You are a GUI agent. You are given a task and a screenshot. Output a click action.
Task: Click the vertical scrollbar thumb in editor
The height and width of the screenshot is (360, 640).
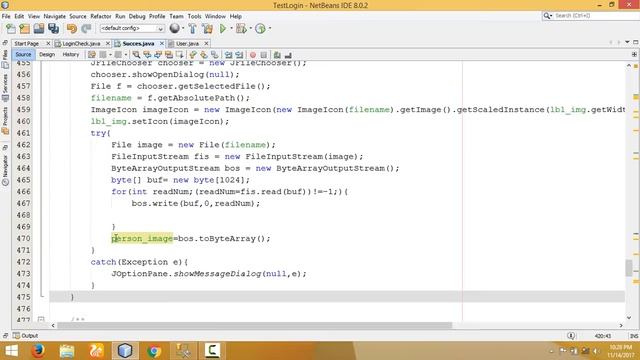click(x=629, y=268)
